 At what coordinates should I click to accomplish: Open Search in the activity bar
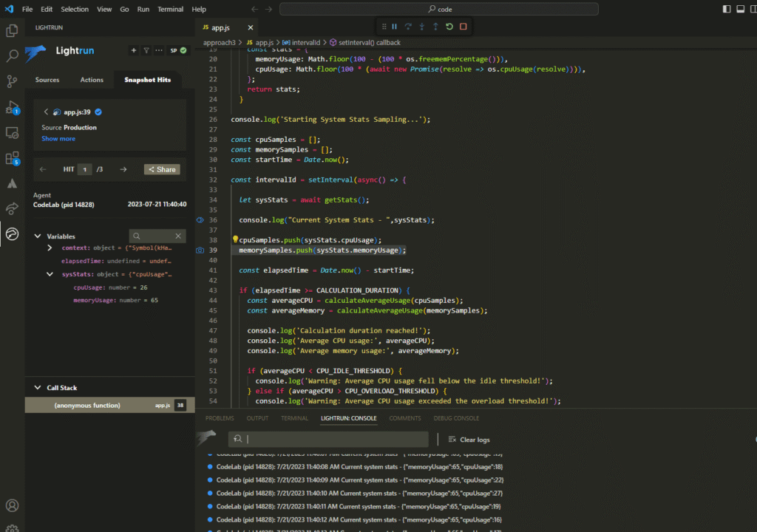coord(11,55)
